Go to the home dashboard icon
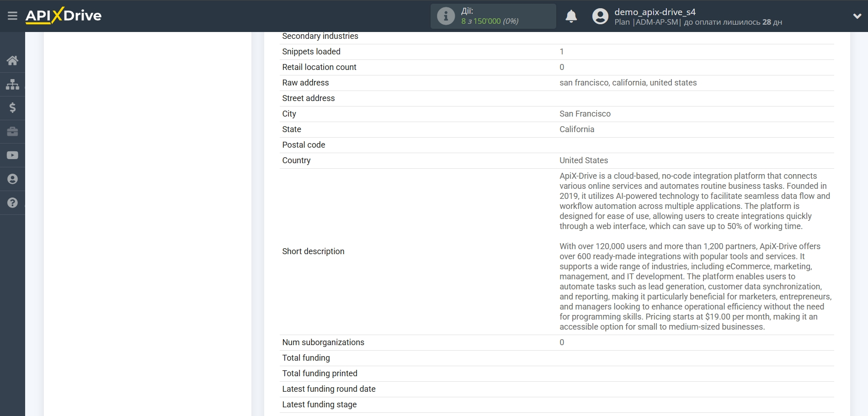Viewport: 868px width, 416px height. coord(12,60)
